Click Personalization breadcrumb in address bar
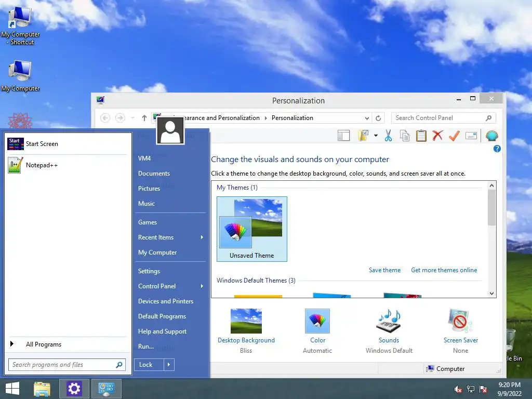 point(292,118)
